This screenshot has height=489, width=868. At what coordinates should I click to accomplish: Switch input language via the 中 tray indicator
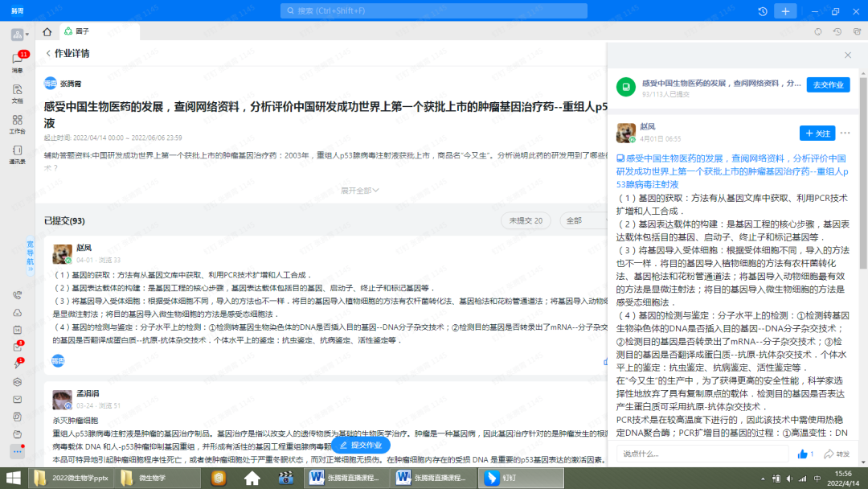click(817, 478)
